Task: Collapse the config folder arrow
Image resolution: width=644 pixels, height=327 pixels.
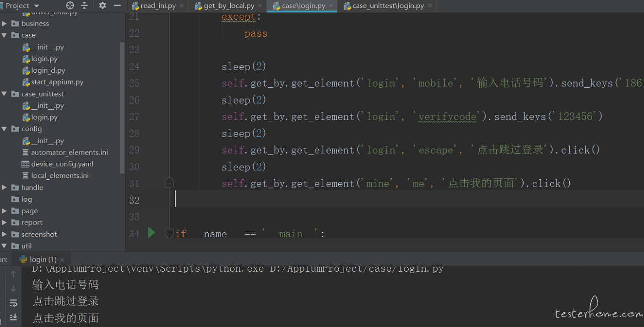Action: [5, 129]
